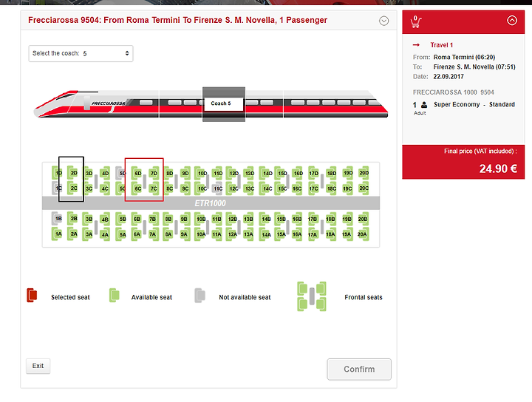Collapse the cart summary with chevron
Screen dimensions: 532x402
512,21
